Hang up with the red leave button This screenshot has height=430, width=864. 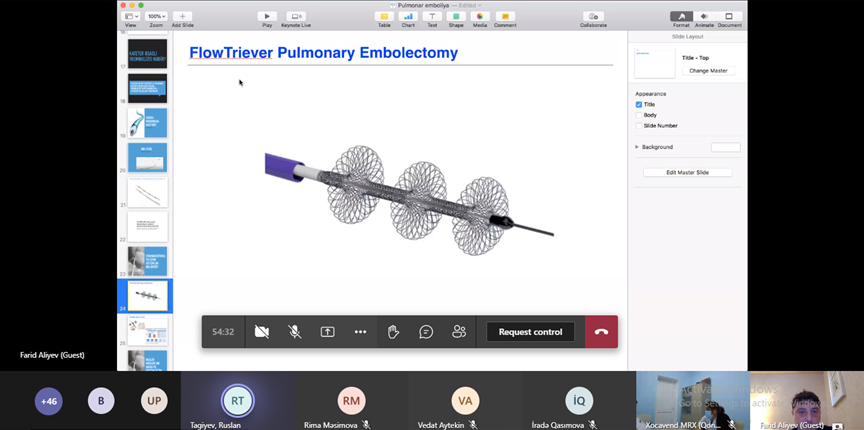tap(601, 332)
